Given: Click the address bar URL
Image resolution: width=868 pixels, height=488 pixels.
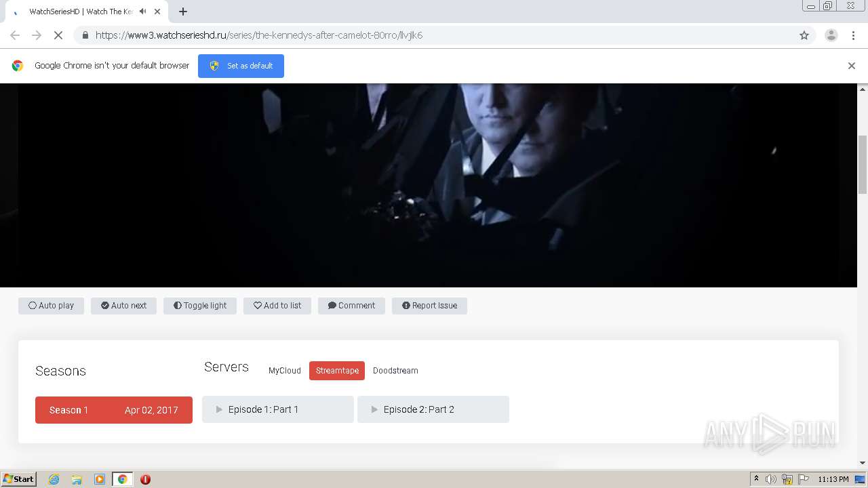Looking at the screenshot, I should [259, 35].
